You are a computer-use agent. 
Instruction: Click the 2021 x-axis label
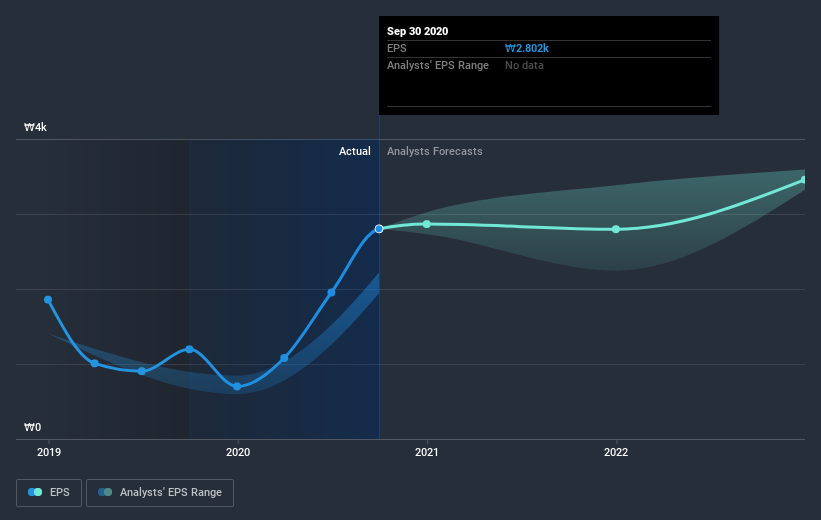tap(427, 452)
